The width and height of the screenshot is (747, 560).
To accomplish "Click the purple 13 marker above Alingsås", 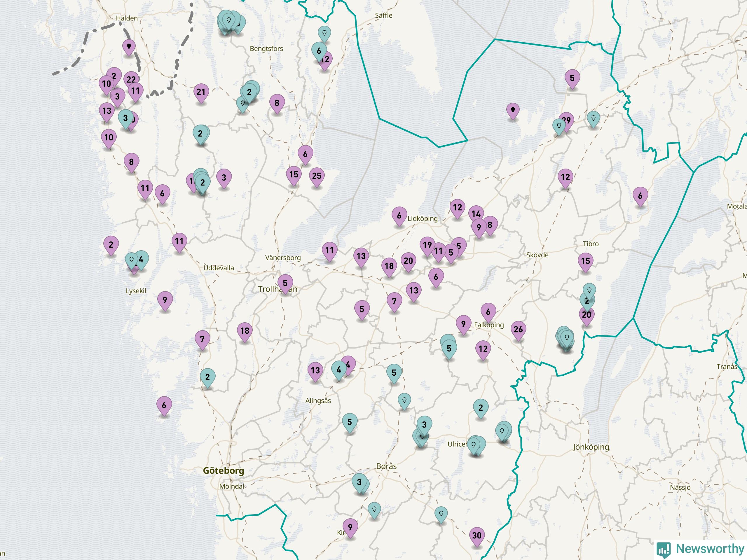I will tap(315, 370).
